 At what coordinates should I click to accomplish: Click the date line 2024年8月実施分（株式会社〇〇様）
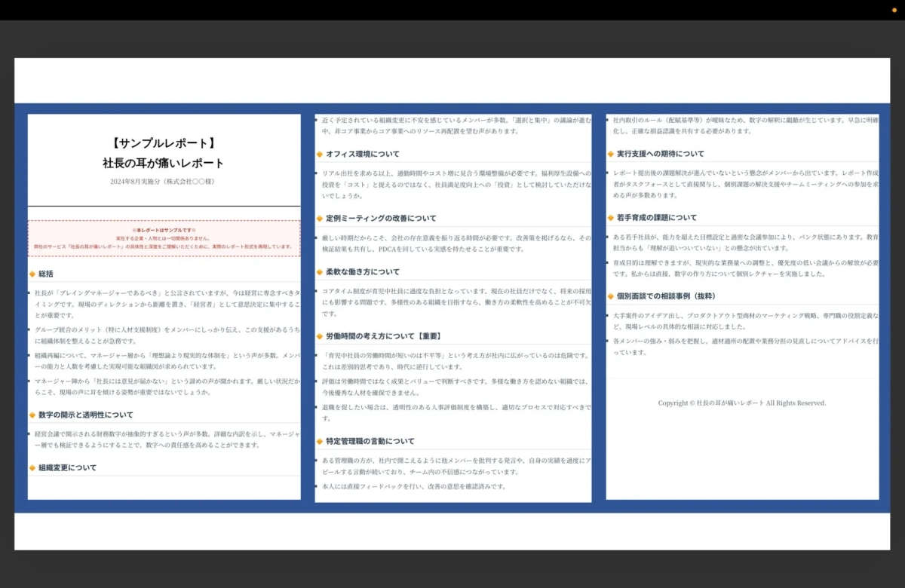pyautogui.click(x=164, y=182)
